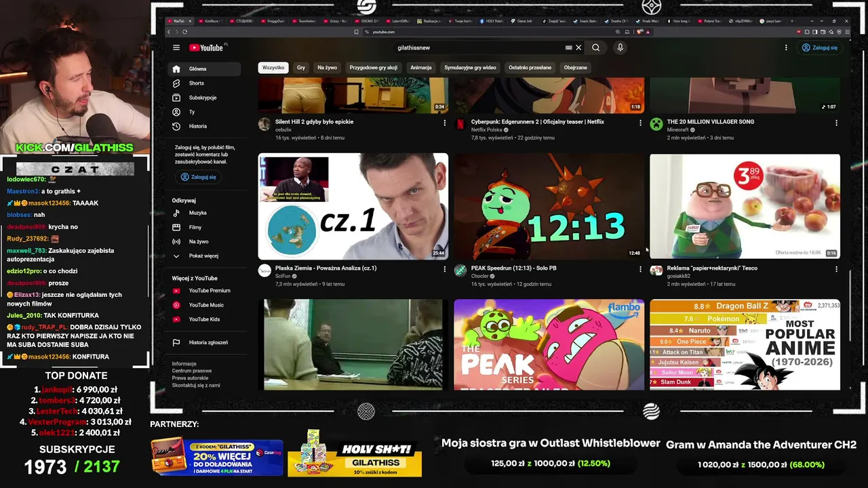Open more options for 20 Million Villager Song

pos(836,123)
